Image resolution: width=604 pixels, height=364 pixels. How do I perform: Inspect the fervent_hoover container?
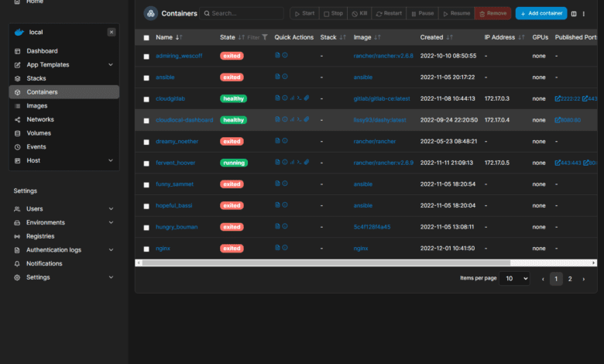[x=285, y=162]
